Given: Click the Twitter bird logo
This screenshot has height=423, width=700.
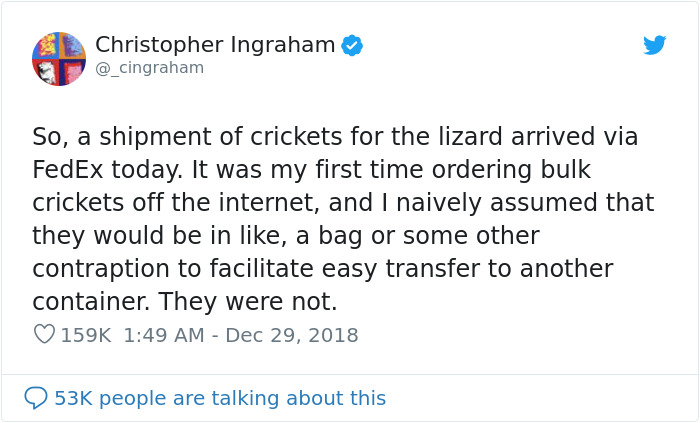Looking at the screenshot, I should 654,45.
